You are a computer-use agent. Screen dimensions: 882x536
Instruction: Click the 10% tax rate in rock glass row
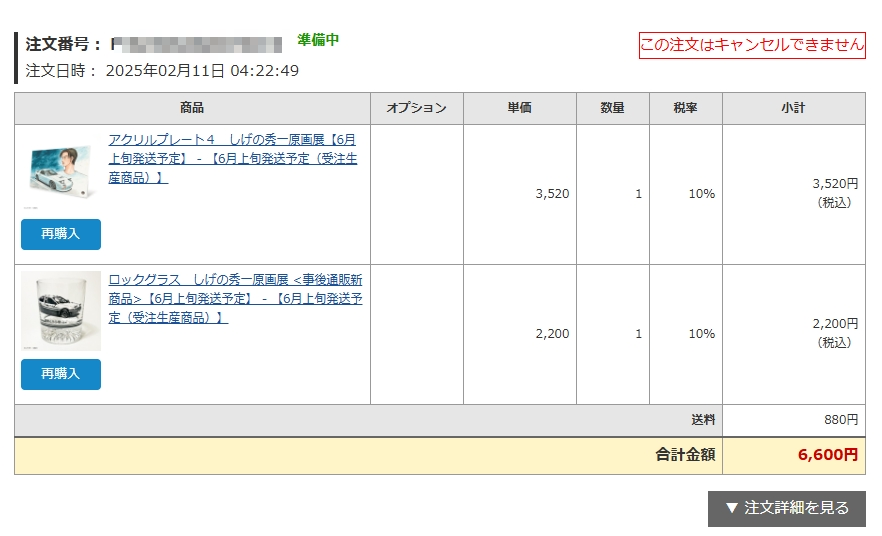coord(686,334)
